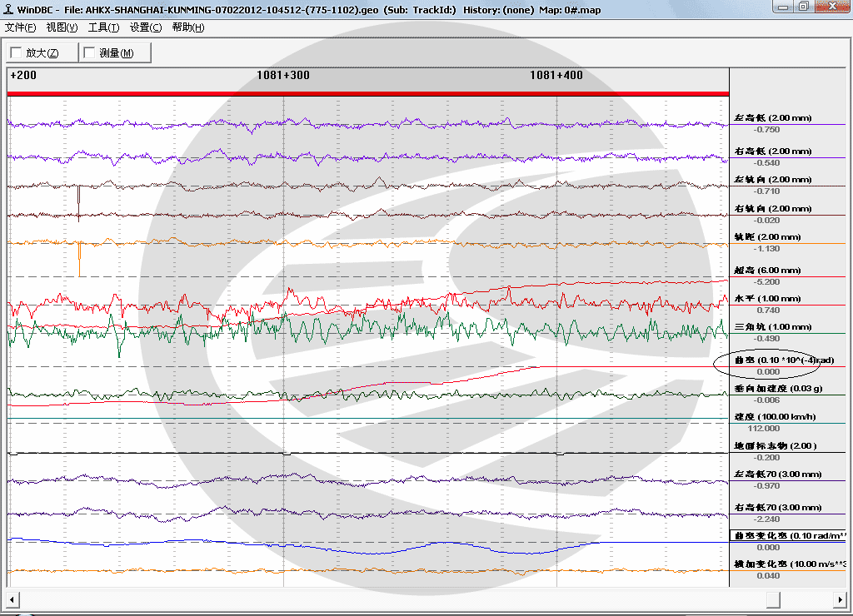Select the 速度 (100.00 km/h) channel label
Screen dimensions: 853x616
[x=776, y=416]
